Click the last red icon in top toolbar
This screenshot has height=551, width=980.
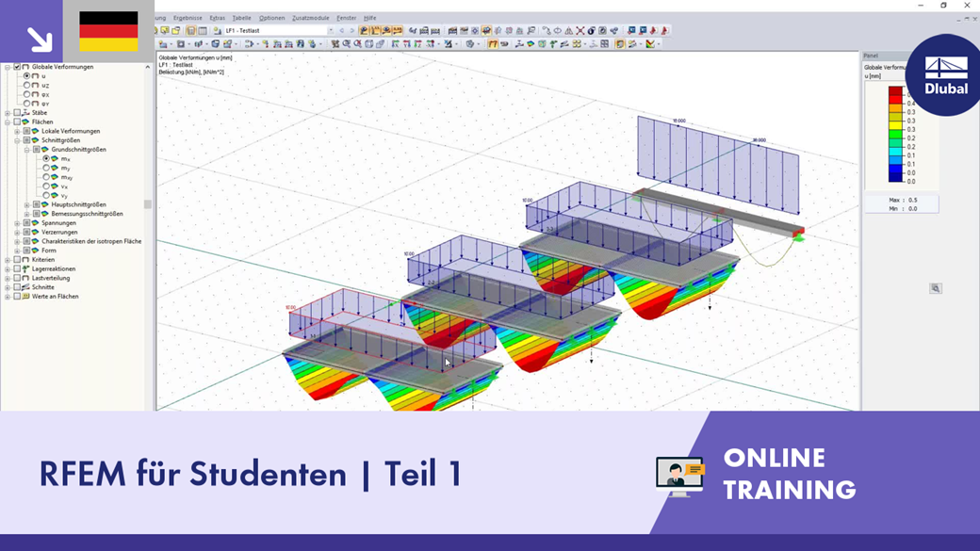[665, 30]
